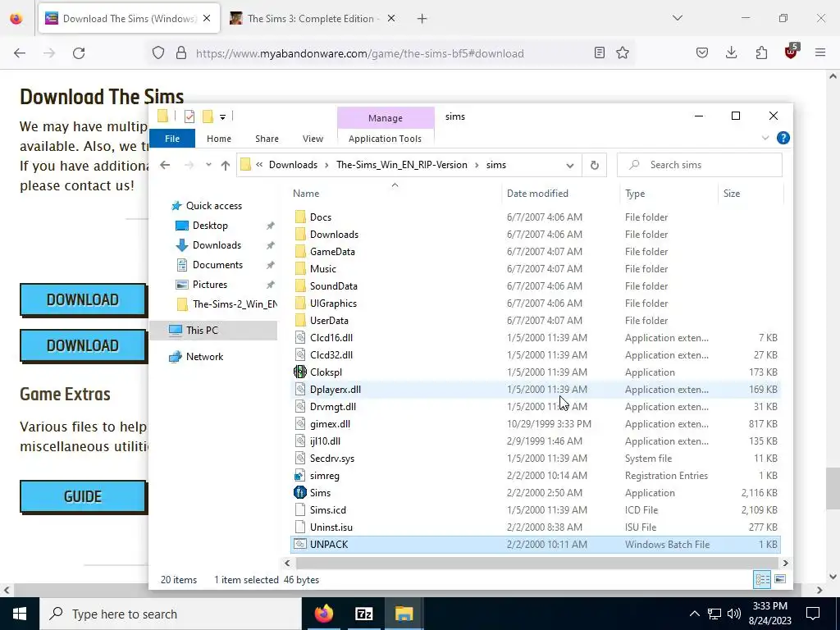This screenshot has height=630, width=840.
Task: Open Pictures in navigation pane
Action: [210, 285]
